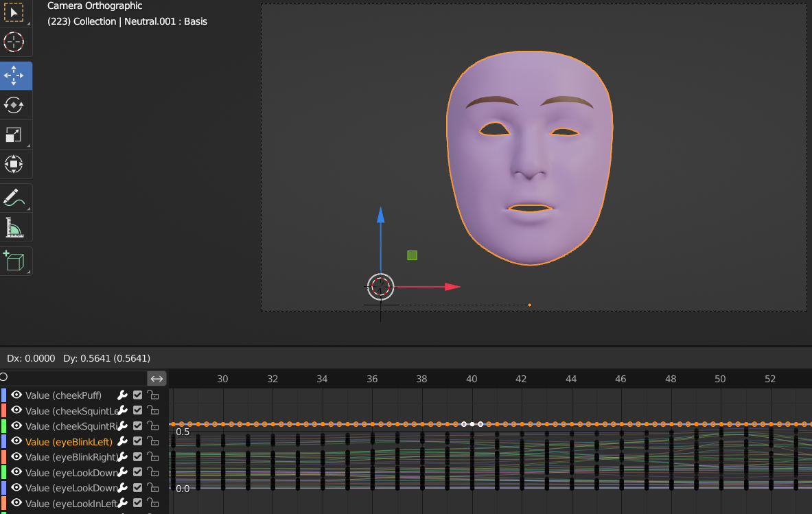Click frame 30 on timeline ruler
This screenshot has height=514, width=812.
[222, 379]
